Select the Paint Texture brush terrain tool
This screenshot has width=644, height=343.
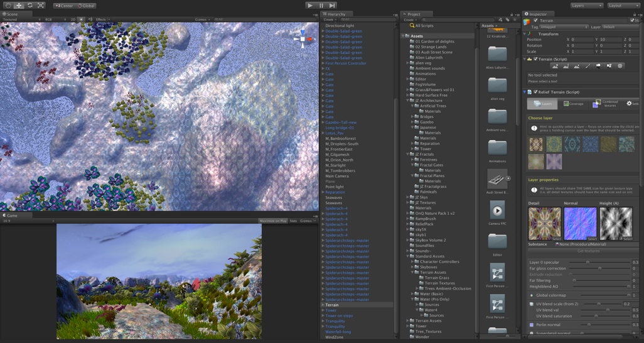[x=588, y=66]
